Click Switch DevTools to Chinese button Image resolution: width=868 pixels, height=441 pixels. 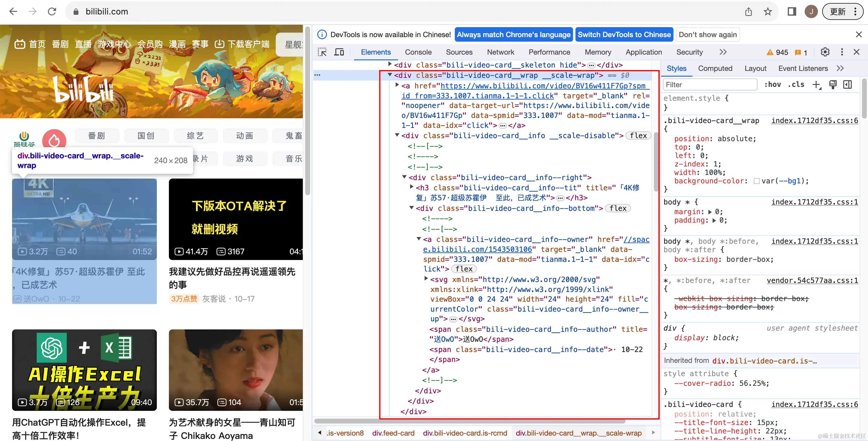point(624,35)
